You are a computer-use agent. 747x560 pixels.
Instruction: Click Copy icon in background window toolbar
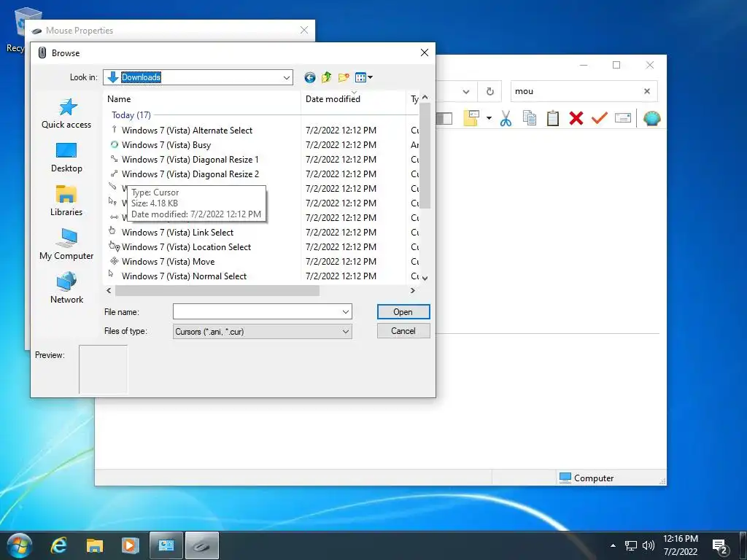click(530, 118)
